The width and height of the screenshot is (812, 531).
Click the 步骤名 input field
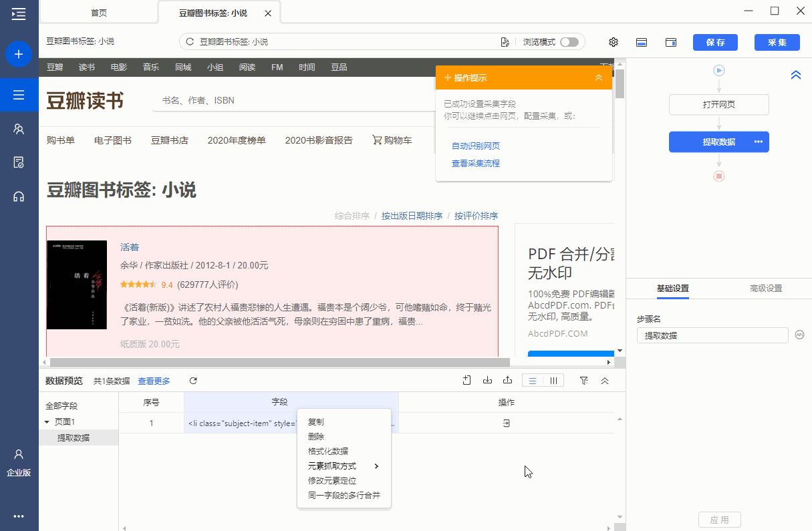(712, 335)
